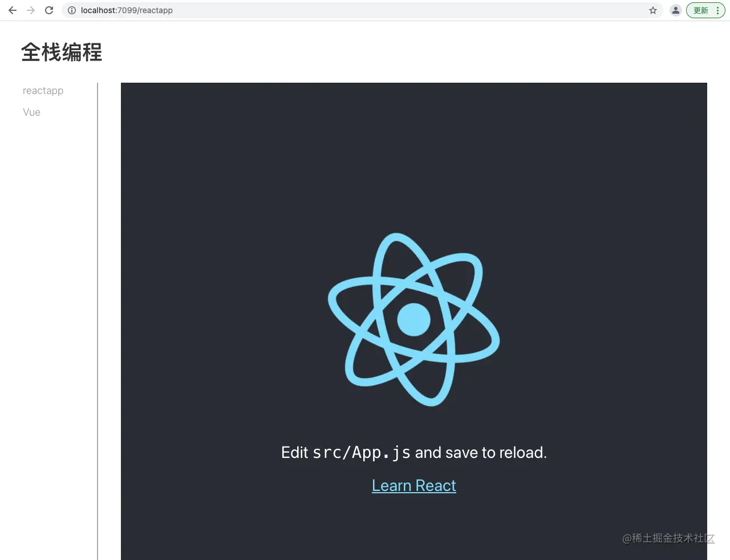730x560 pixels.
Task: Click the browser forward arrow
Action: coord(31,10)
